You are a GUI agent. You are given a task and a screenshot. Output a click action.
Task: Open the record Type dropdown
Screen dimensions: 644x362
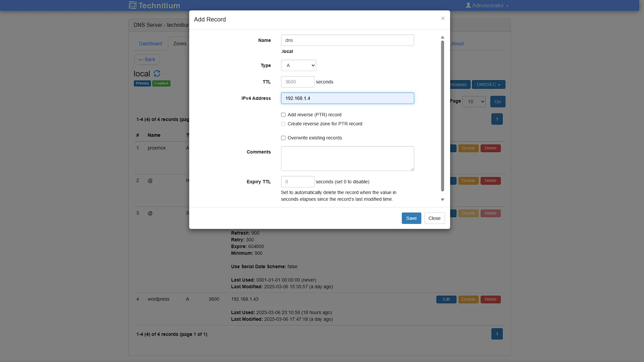pyautogui.click(x=299, y=65)
